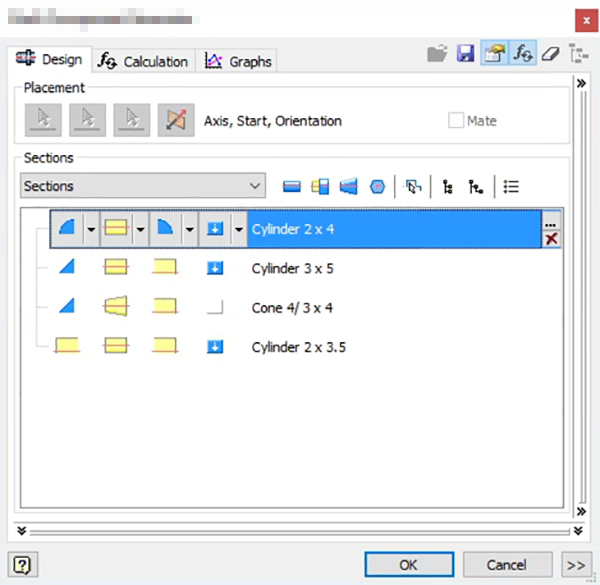Enable the Mate checkbox
The height and width of the screenshot is (585, 600).
click(x=456, y=121)
